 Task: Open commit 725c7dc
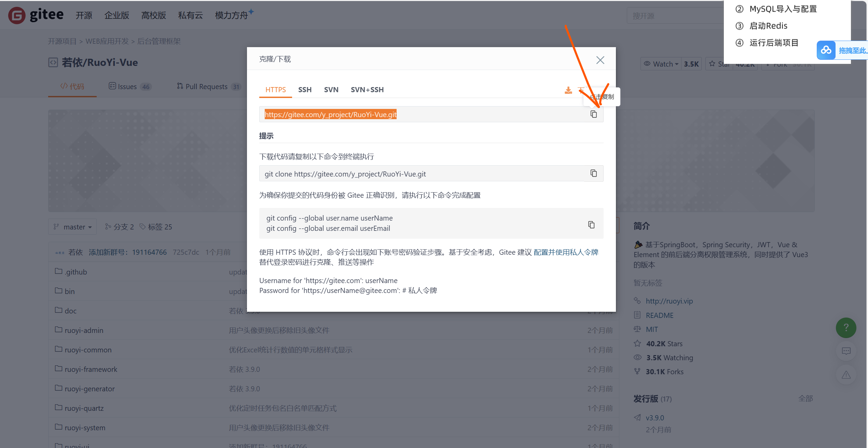[x=186, y=252]
